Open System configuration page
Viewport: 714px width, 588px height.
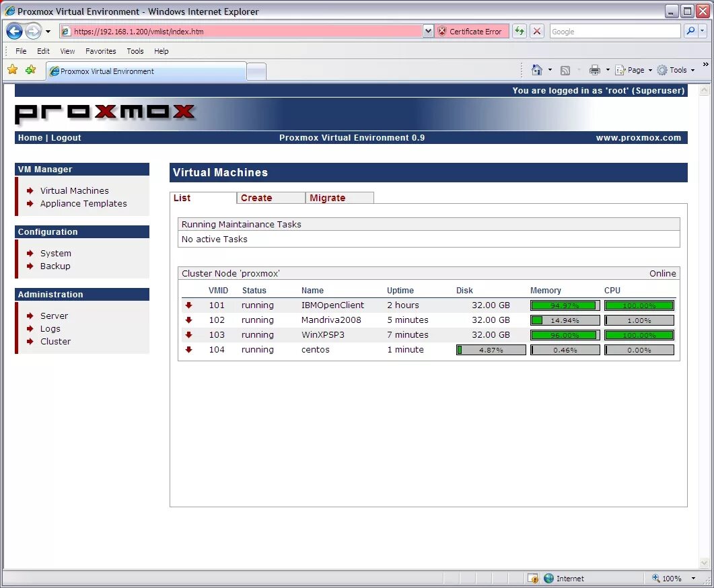[56, 253]
